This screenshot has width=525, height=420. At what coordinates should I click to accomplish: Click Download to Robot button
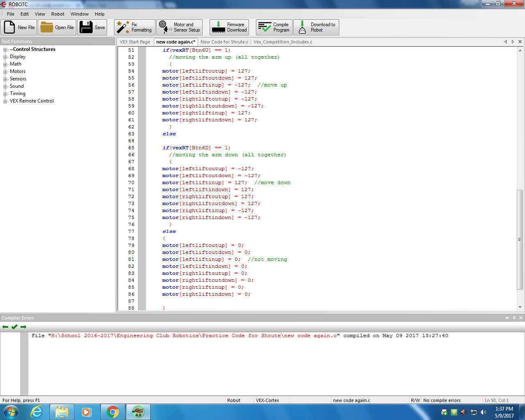316,27
